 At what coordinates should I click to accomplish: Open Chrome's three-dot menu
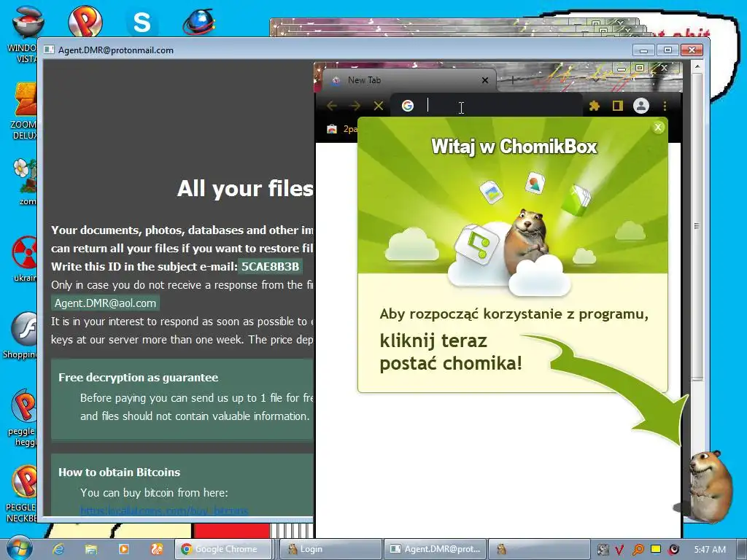coord(665,106)
